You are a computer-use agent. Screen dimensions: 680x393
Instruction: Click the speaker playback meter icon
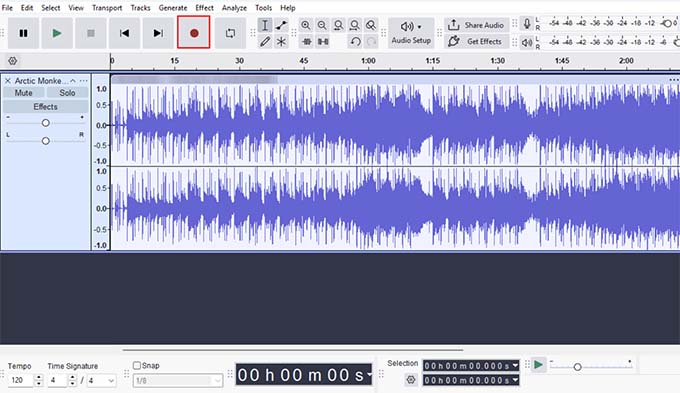pos(527,42)
